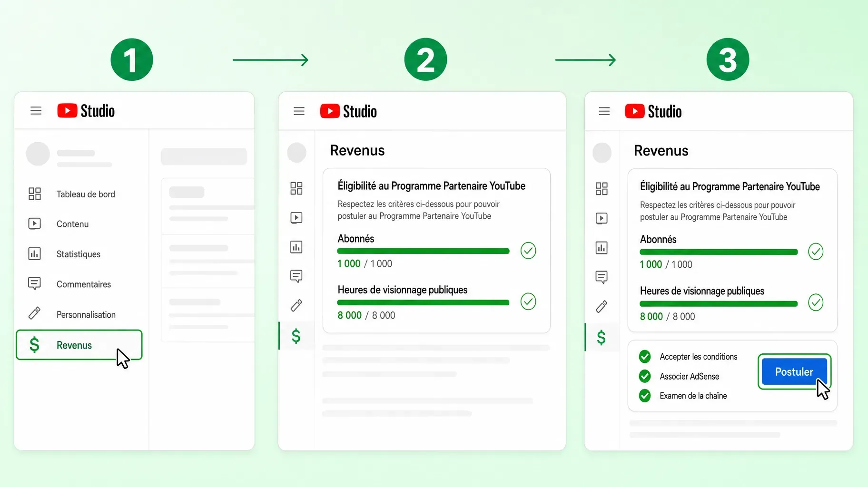The height and width of the screenshot is (487, 868).
Task: Click Revenus heading in step 2 panel
Action: tap(357, 150)
